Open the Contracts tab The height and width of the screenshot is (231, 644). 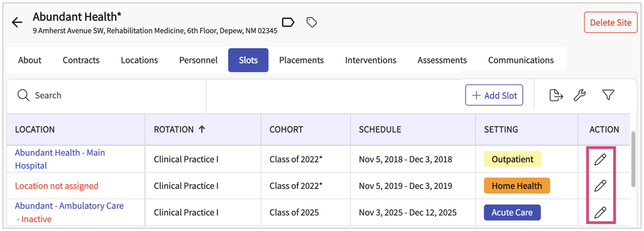coord(81,60)
